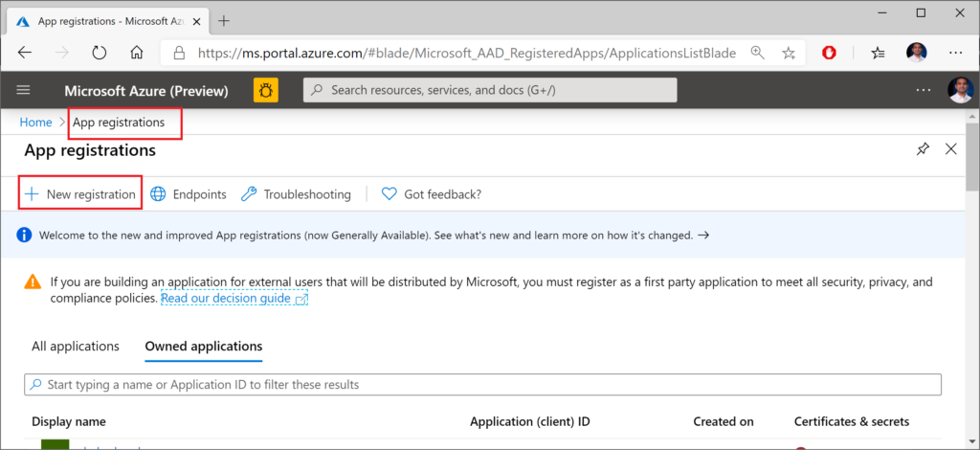Open the Read our decision guide link

pos(234,298)
